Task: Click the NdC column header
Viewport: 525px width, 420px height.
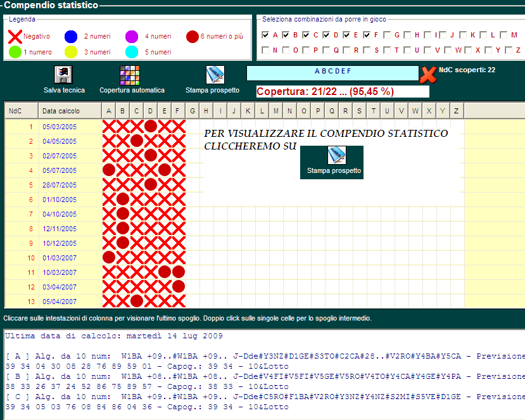Action: [x=22, y=111]
